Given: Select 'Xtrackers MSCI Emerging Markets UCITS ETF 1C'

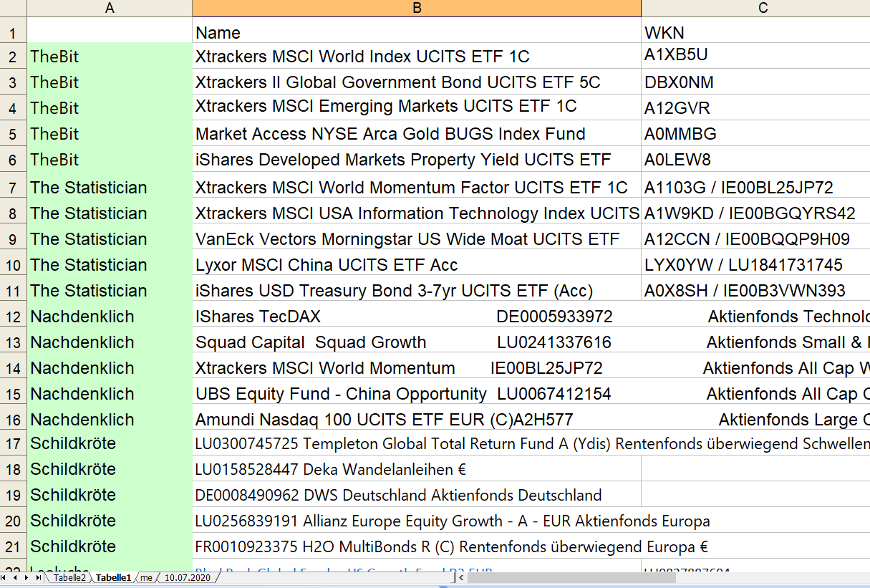Looking at the screenshot, I should [417, 107].
